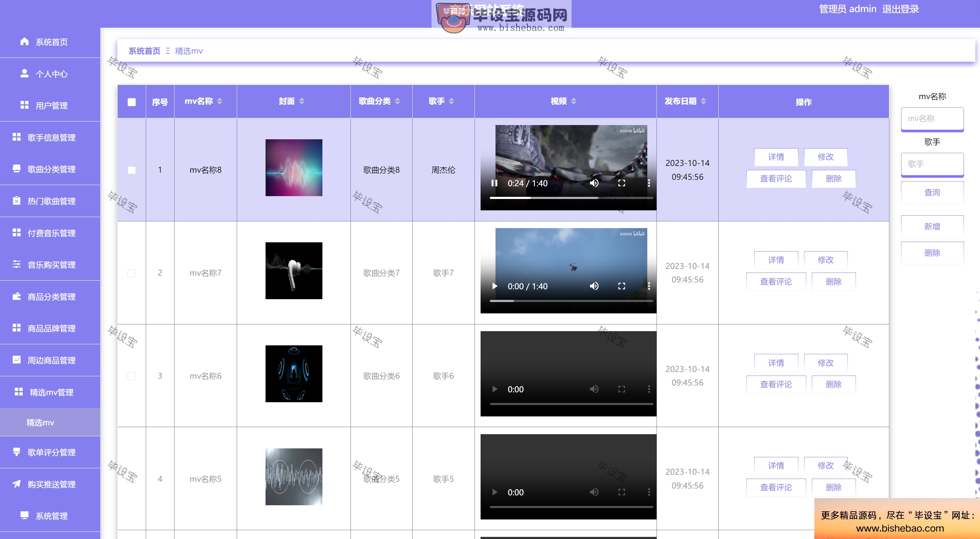980x539 pixels.
Task: Click the mv名称7 earbud cover image
Action: point(294,271)
